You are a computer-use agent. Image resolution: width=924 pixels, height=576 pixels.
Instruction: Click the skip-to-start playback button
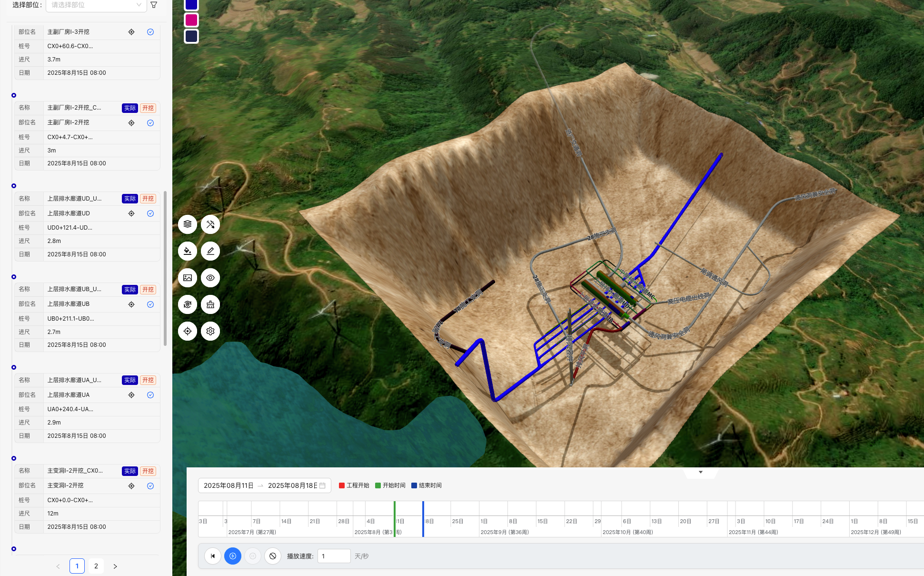coord(213,556)
